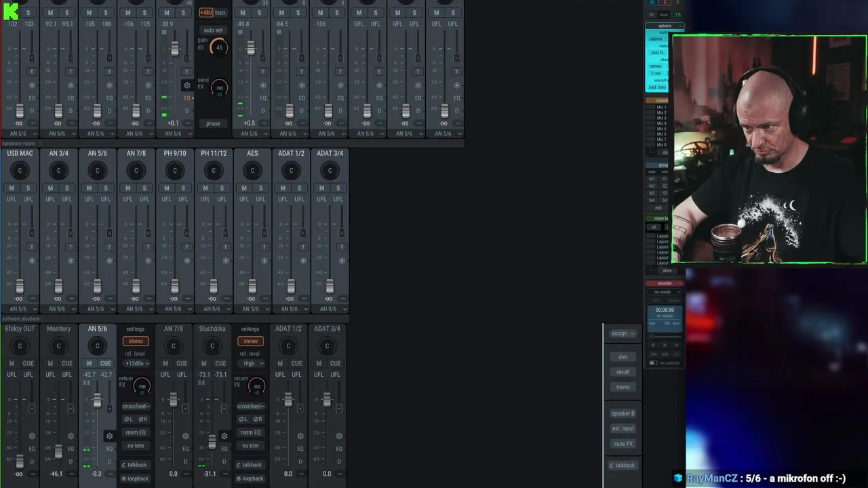Image resolution: width=868 pixels, height=488 pixels.
Task: Select snapshot Mix 8
Action: pyautogui.click(x=661, y=145)
